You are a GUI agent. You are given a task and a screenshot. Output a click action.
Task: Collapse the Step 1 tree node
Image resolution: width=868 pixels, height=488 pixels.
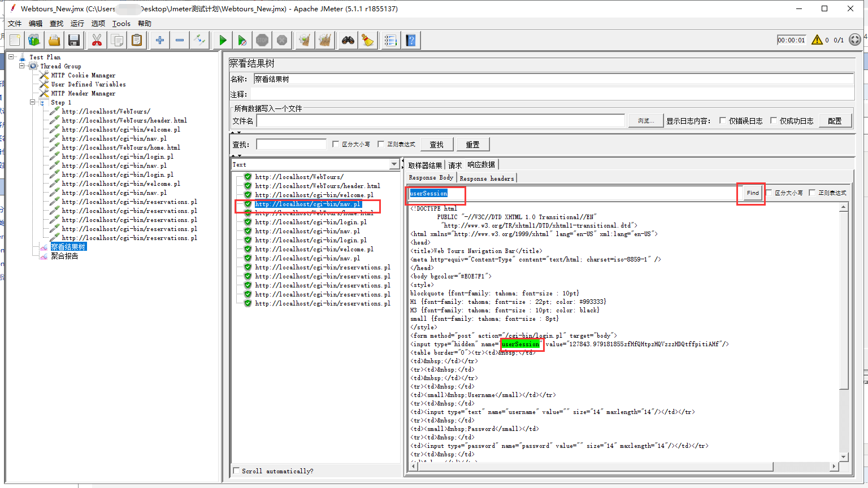click(x=33, y=102)
